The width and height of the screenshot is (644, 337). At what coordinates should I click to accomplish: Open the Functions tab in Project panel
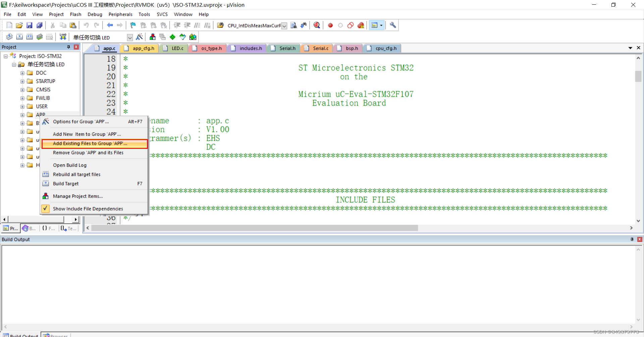point(48,228)
